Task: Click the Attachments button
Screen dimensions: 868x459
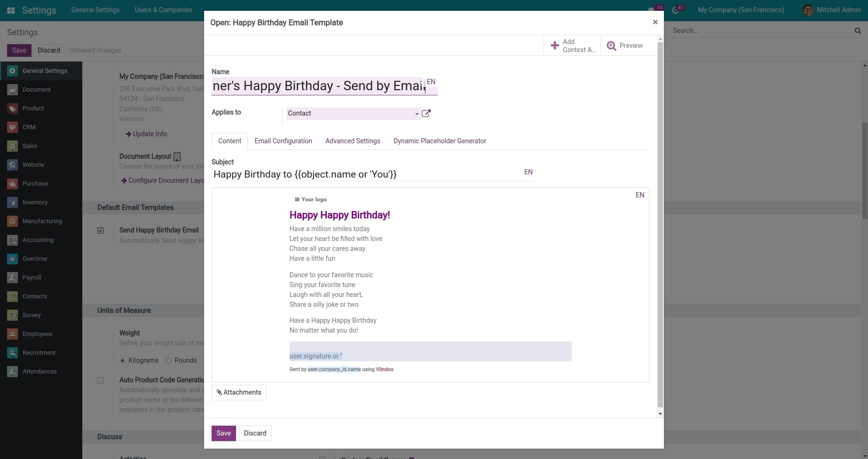Action: (x=238, y=392)
